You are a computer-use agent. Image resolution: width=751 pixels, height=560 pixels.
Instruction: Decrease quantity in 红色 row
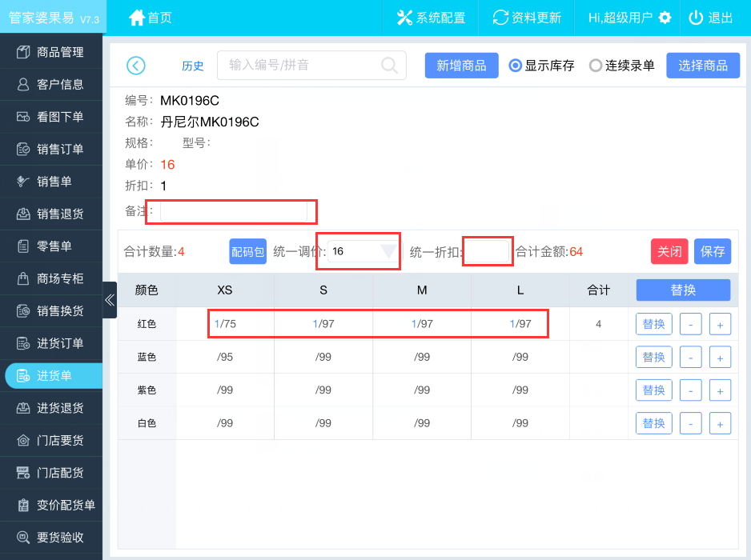click(691, 325)
